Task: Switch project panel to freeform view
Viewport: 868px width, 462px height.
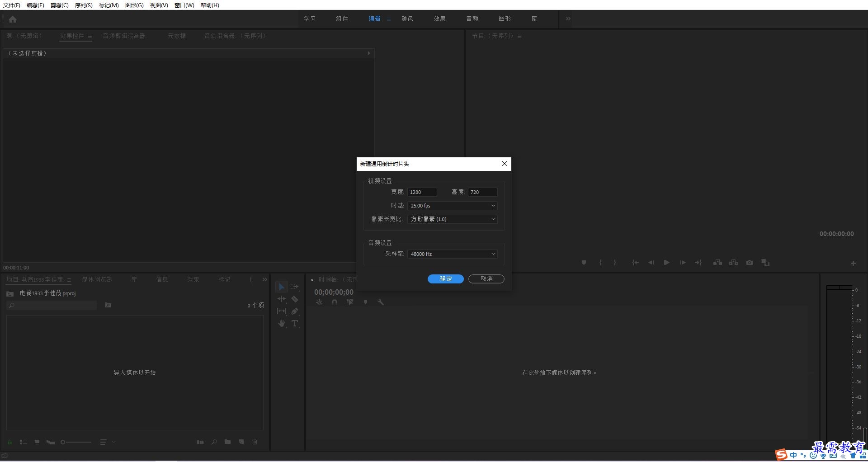Action: click(x=51, y=442)
